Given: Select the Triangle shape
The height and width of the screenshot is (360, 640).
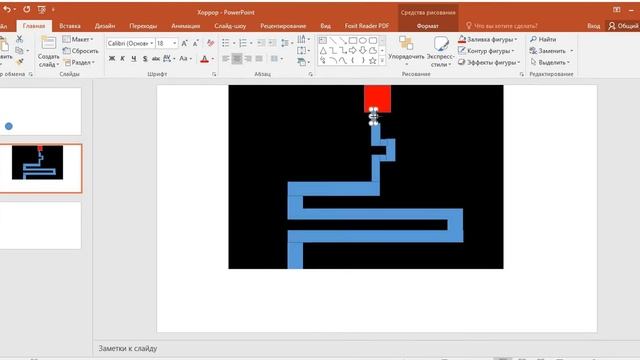Looking at the screenshot, I should coord(323,51).
